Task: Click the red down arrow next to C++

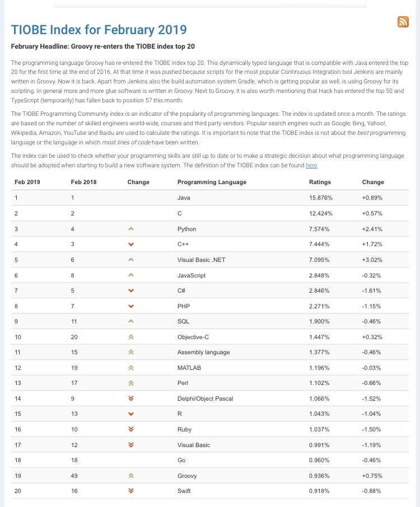Action: coord(130,244)
